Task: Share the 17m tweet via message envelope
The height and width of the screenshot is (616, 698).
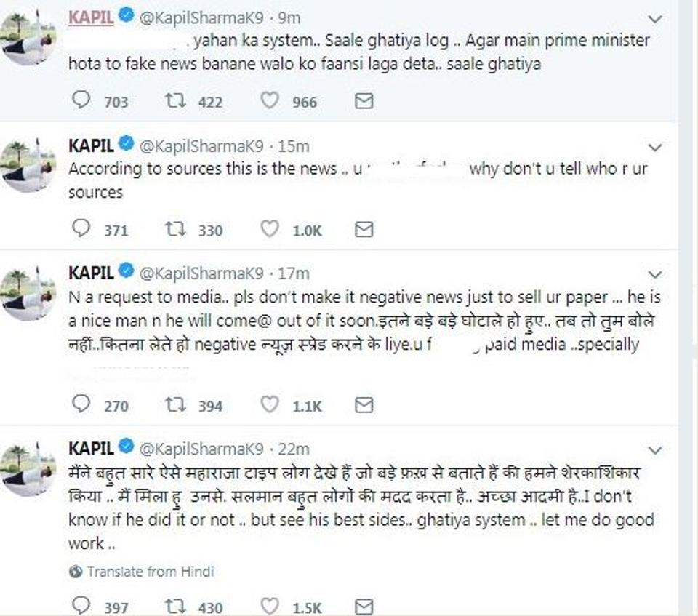Action: pyautogui.click(x=364, y=405)
